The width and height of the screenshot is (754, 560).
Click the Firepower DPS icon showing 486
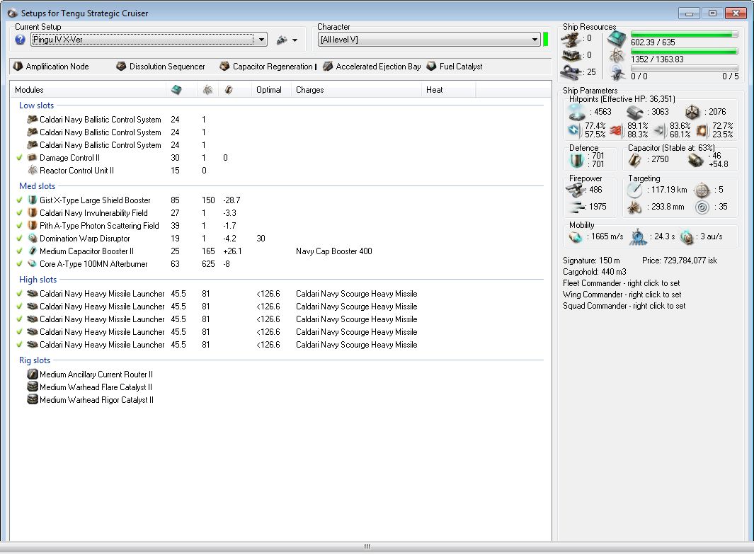(x=575, y=190)
